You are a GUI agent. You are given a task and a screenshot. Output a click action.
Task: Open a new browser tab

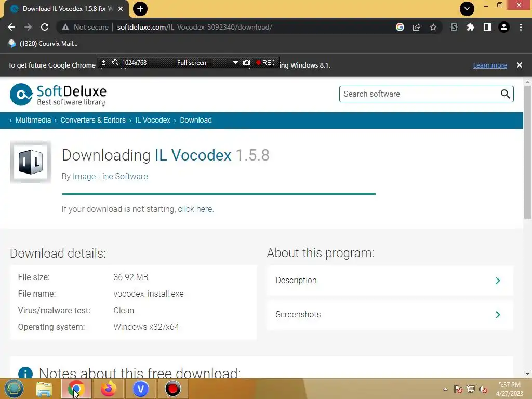(140, 9)
